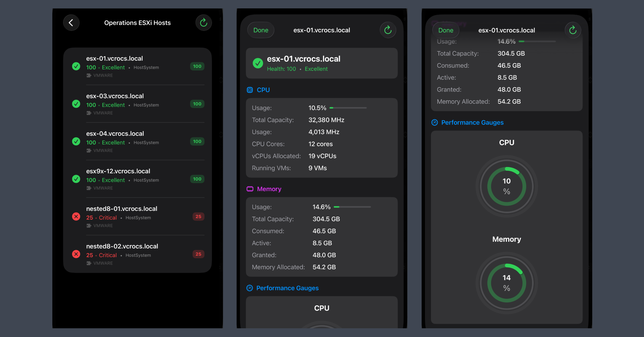This screenshot has width=644, height=337.
Task: Click the 25 health badge for nested8-02.vcrocs.local
Action: click(x=198, y=254)
